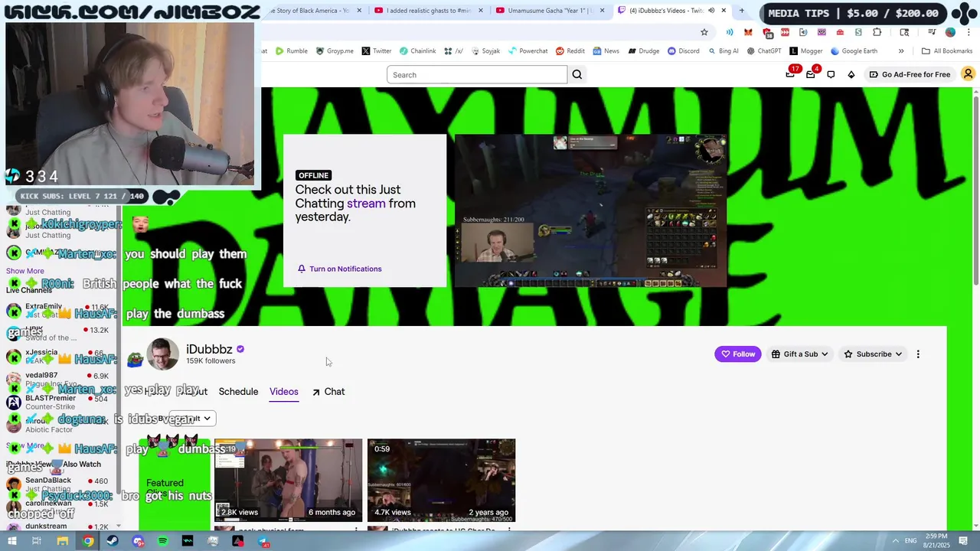The height and width of the screenshot is (551, 980).
Task: Follow the 'stream' link in the offline card
Action: pos(366,204)
